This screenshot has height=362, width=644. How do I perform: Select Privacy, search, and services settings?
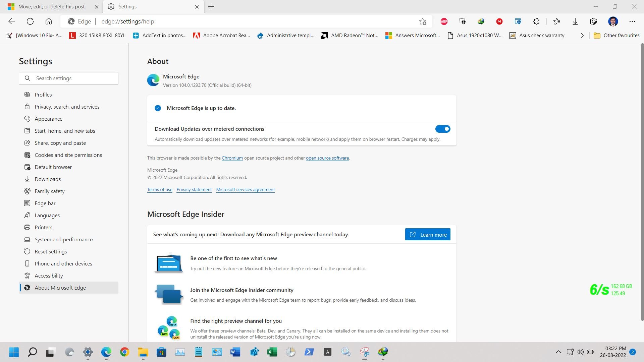[67, 107]
